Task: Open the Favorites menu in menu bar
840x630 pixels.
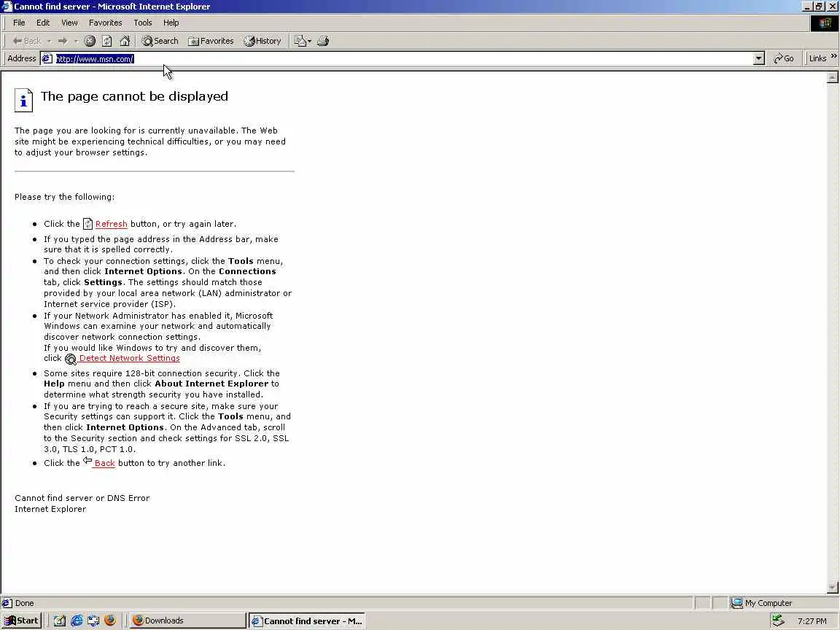Action: (105, 23)
